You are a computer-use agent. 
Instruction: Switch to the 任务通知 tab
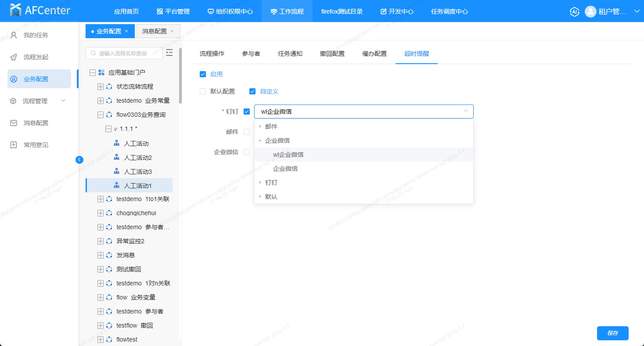point(290,54)
